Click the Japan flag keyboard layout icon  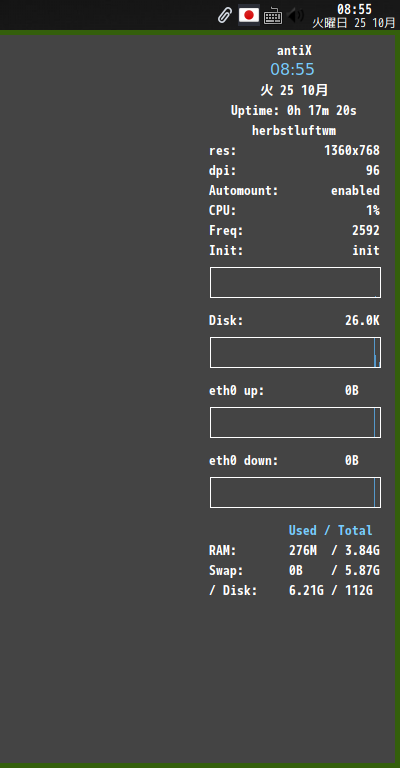pos(249,15)
